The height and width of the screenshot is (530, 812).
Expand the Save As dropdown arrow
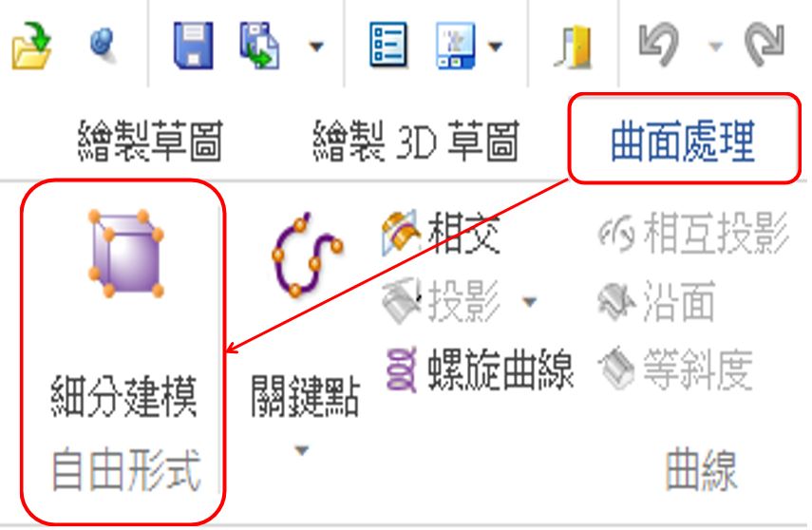coord(316,47)
